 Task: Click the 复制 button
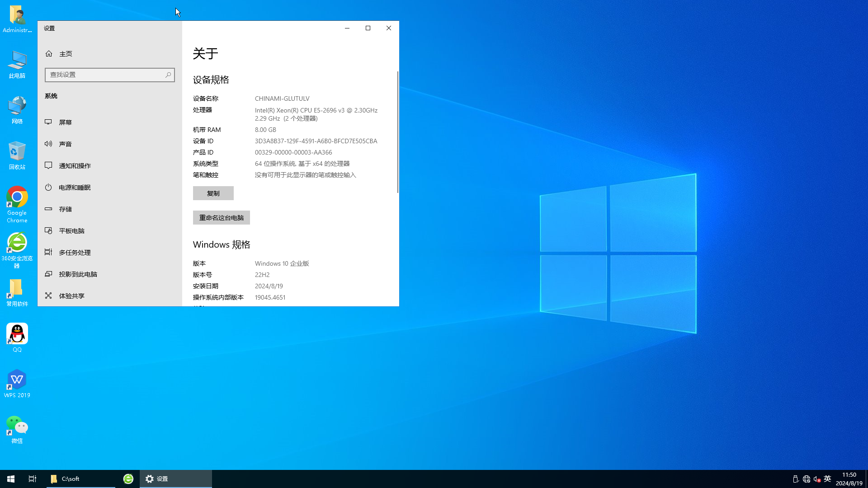point(213,193)
